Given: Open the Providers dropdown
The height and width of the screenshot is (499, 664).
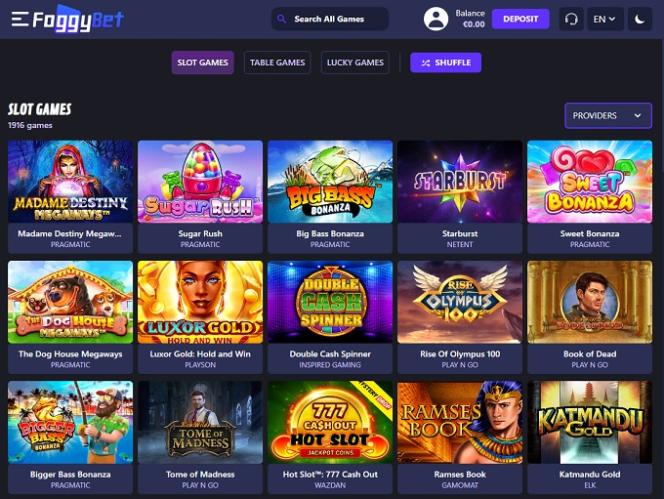Looking at the screenshot, I should (x=608, y=115).
